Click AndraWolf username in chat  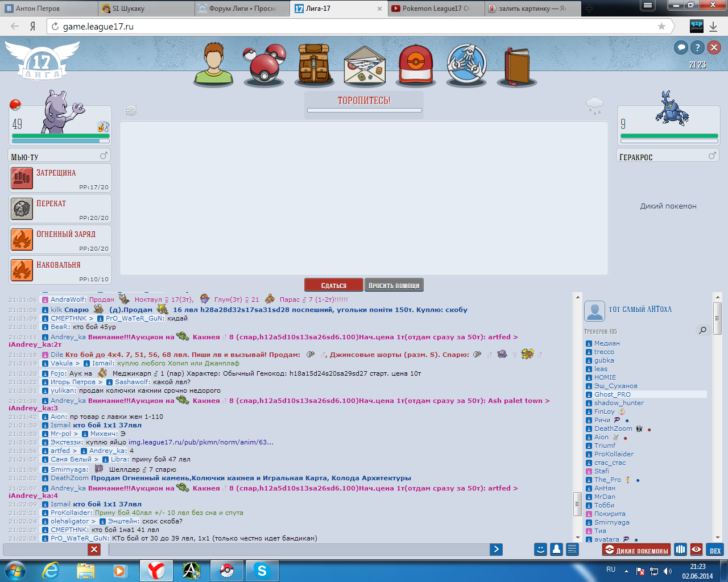[x=68, y=300]
